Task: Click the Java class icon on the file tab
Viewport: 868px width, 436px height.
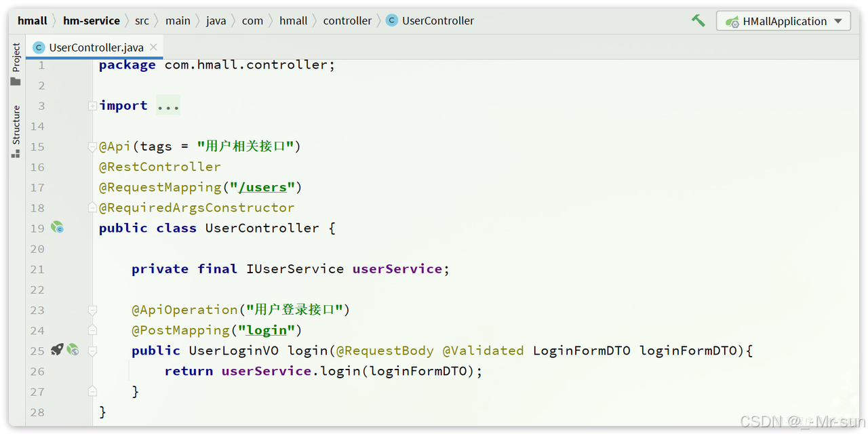Action: point(39,47)
